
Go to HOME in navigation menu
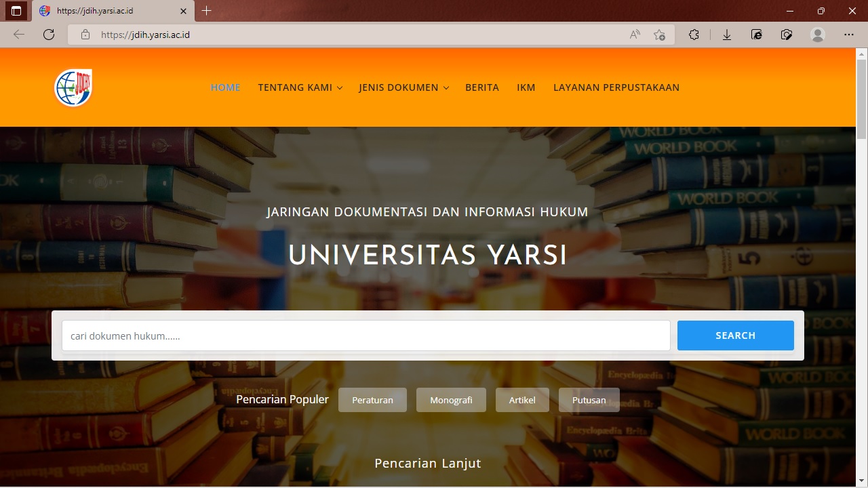[x=225, y=87]
